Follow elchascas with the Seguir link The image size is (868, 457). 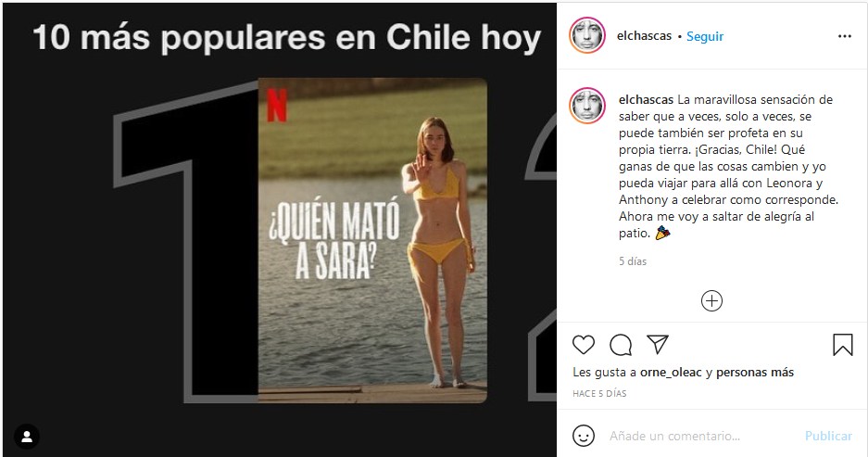pos(705,36)
